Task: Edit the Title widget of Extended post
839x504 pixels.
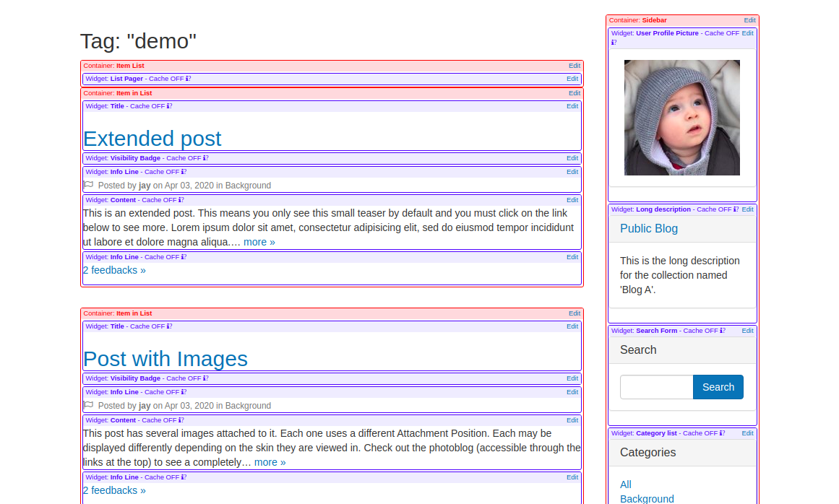Action: click(572, 106)
